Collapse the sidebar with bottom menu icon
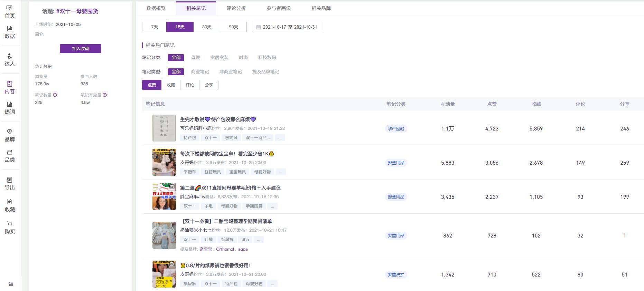 click(11, 284)
